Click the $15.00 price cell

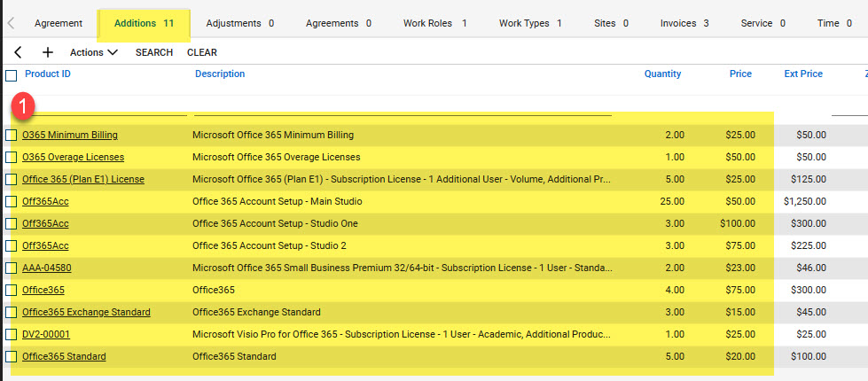pyautogui.click(x=740, y=312)
